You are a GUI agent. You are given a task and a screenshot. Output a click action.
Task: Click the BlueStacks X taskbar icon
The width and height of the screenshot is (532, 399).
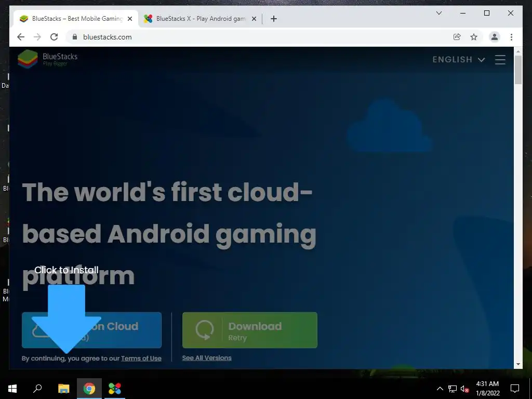[115, 389]
